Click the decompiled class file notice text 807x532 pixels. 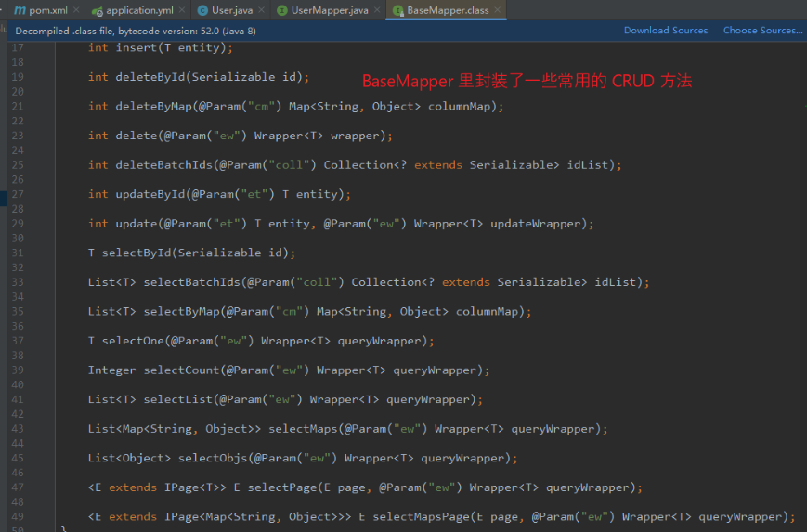(136, 32)
